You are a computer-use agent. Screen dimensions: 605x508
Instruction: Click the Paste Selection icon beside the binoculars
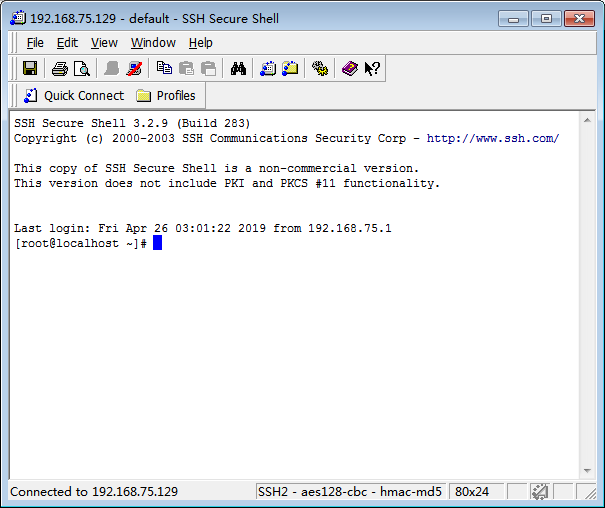click(209, 69)
